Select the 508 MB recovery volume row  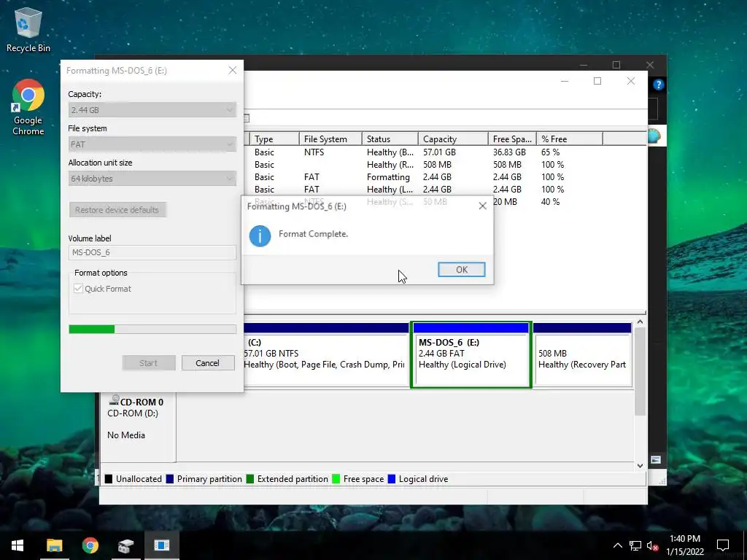445,165
